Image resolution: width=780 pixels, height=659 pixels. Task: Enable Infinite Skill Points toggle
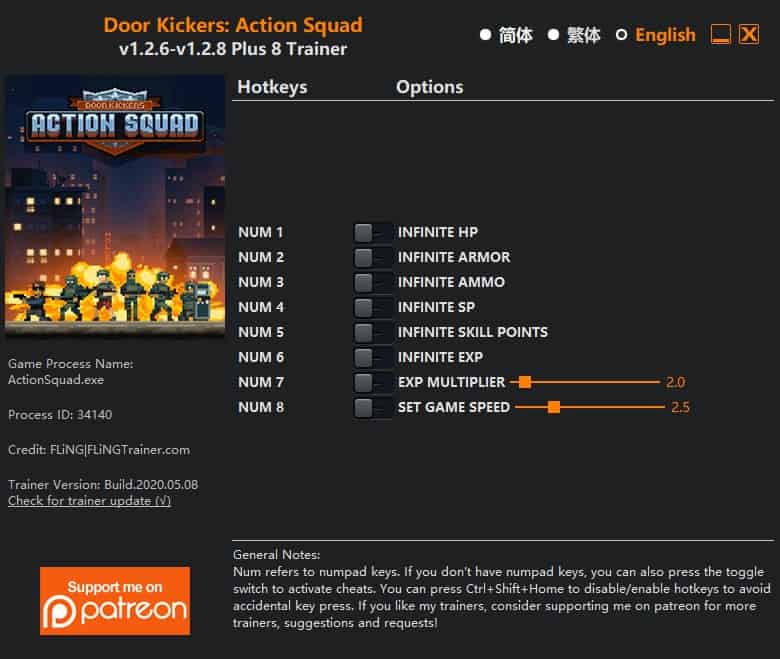372,332
